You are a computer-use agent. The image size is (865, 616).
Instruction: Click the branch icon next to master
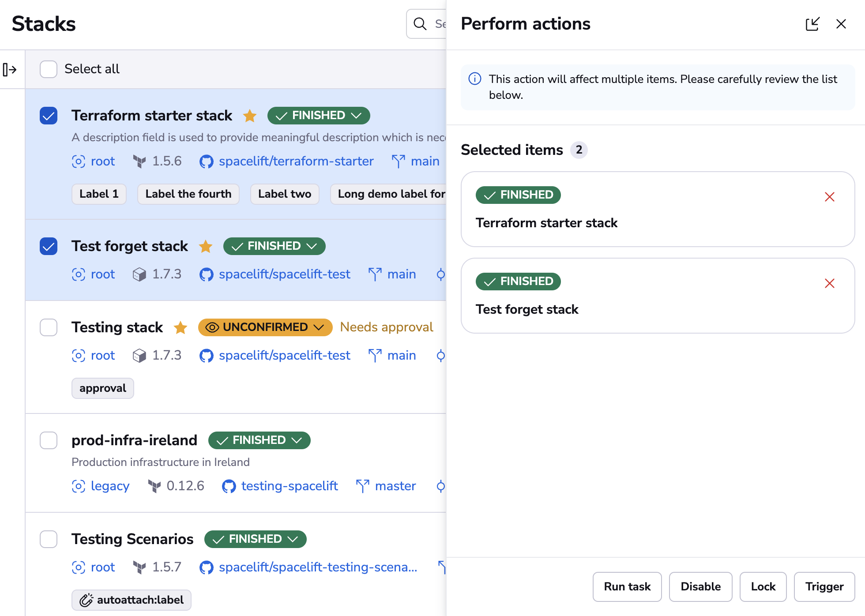pyautogui.click(x=362, y=486)
